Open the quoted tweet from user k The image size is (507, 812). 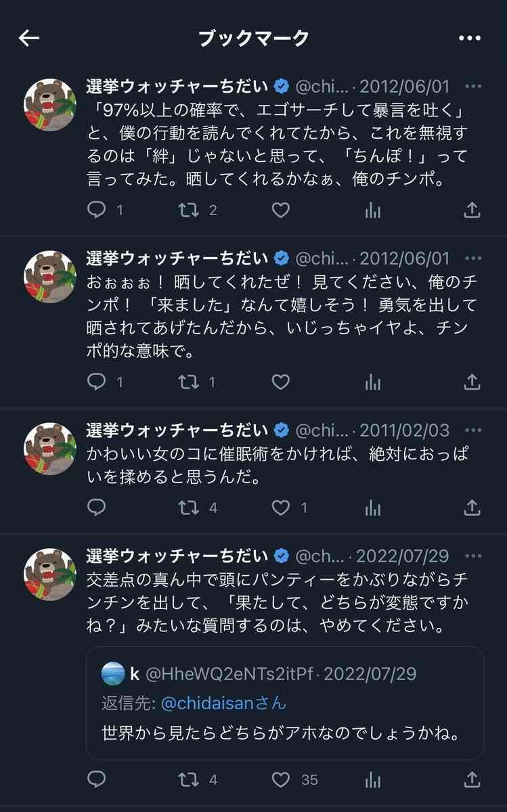click(285, 703)
